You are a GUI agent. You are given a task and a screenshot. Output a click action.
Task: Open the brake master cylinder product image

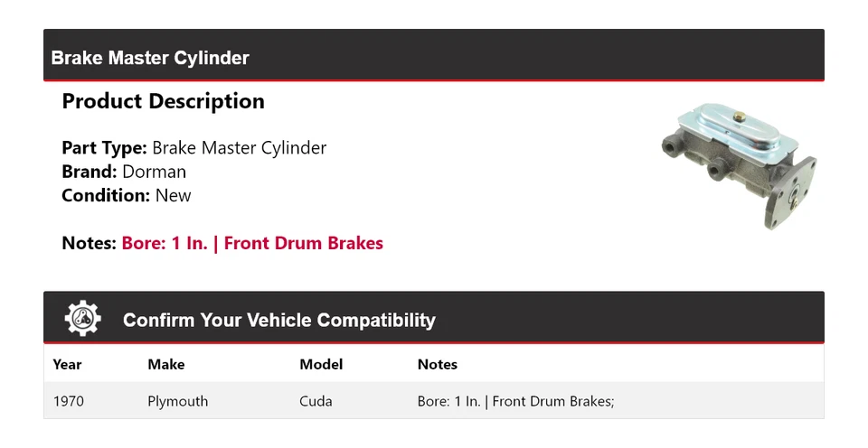pos(739,166)
